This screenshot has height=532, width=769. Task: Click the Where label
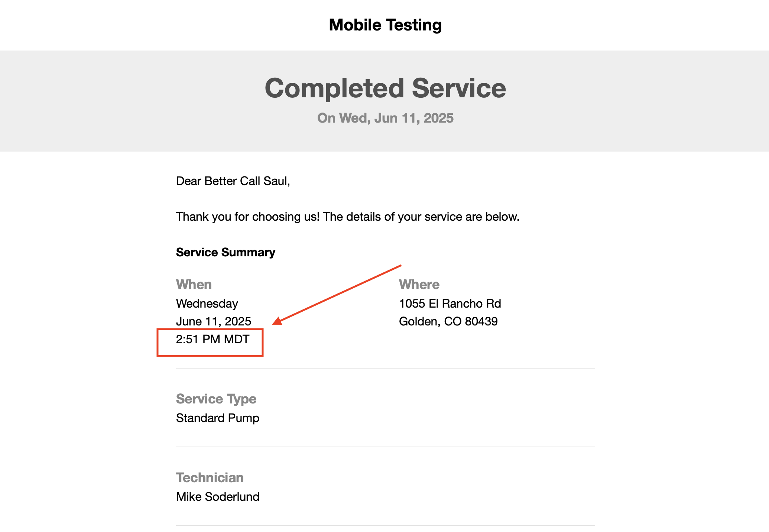point(419,285)
